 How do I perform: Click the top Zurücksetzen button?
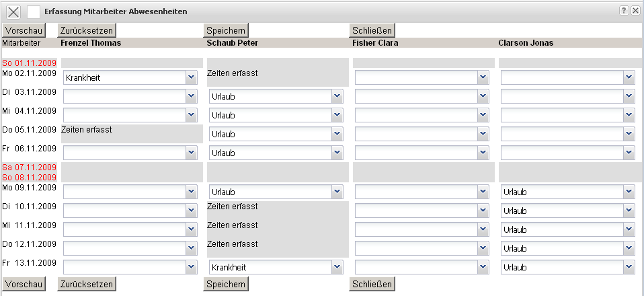tap(86, 30)
